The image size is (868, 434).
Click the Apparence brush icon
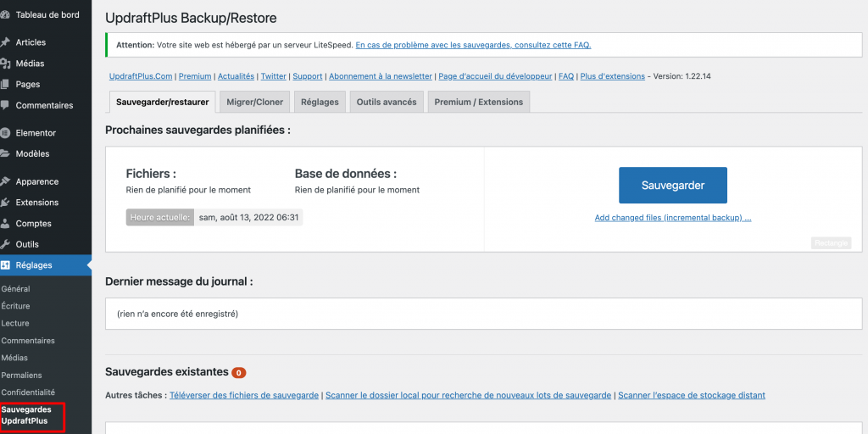(5, 181)
